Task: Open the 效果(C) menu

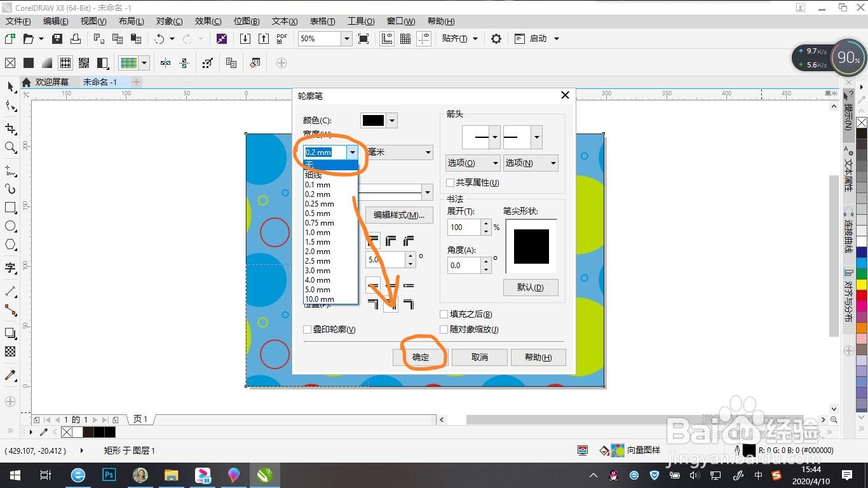Action: point(208,22)
